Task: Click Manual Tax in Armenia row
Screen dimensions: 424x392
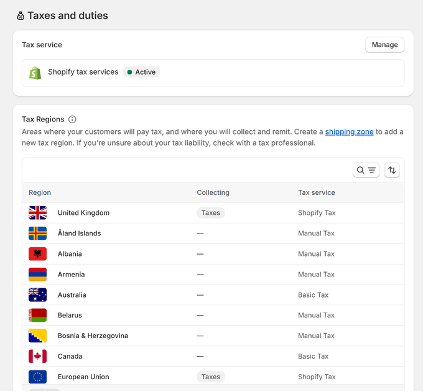Action: tap(316, 275)
